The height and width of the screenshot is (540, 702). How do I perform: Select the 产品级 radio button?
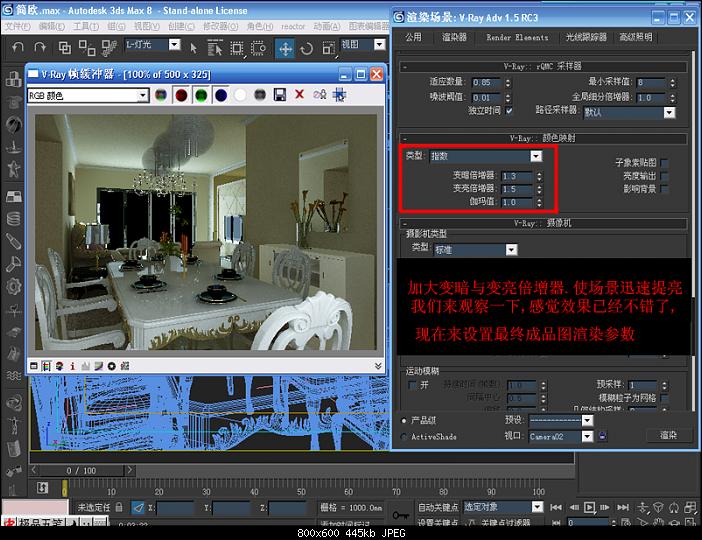404,420
